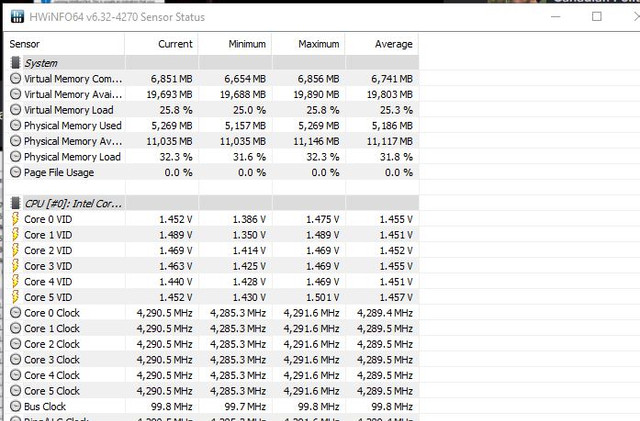Click the 1.350 V minimum value
This screenshot has width=640, height=421.
249,235
